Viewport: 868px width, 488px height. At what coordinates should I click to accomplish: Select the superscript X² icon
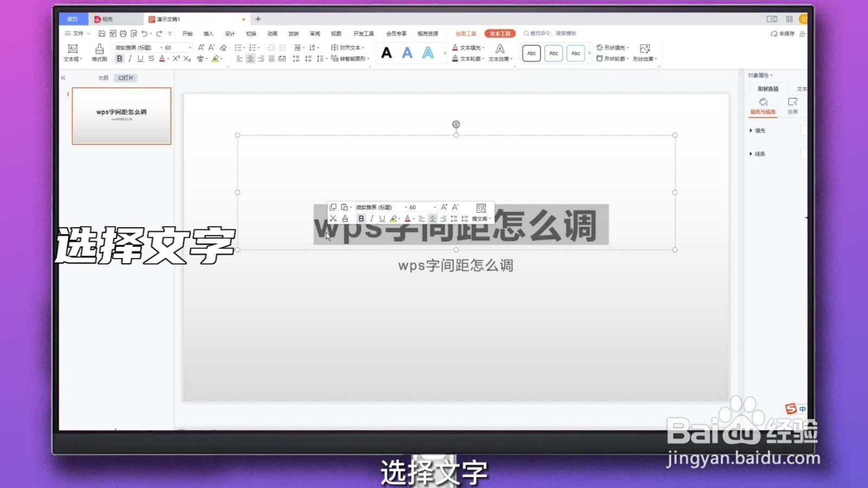click(176, 59)
